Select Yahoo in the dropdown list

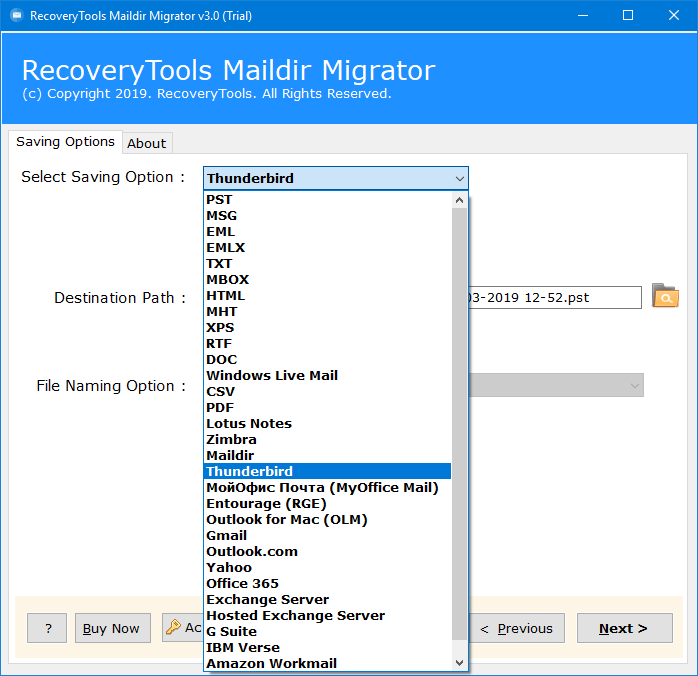point(327,567)
